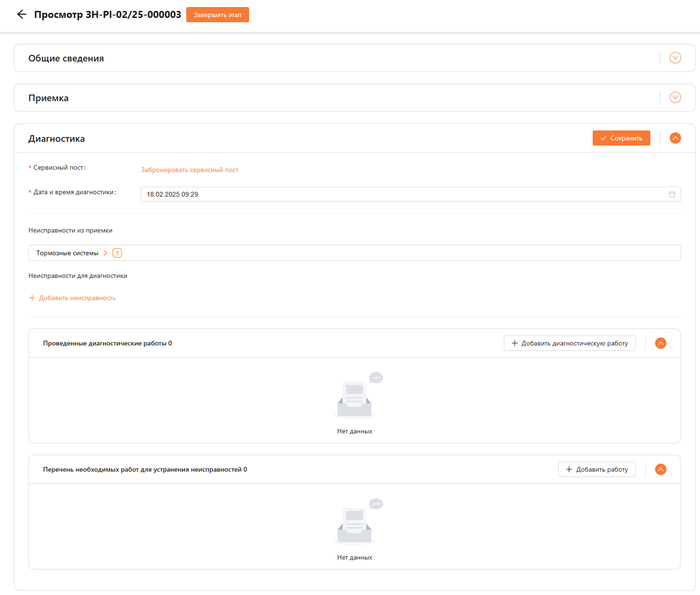Click the badge with number 1

point(117,253)
